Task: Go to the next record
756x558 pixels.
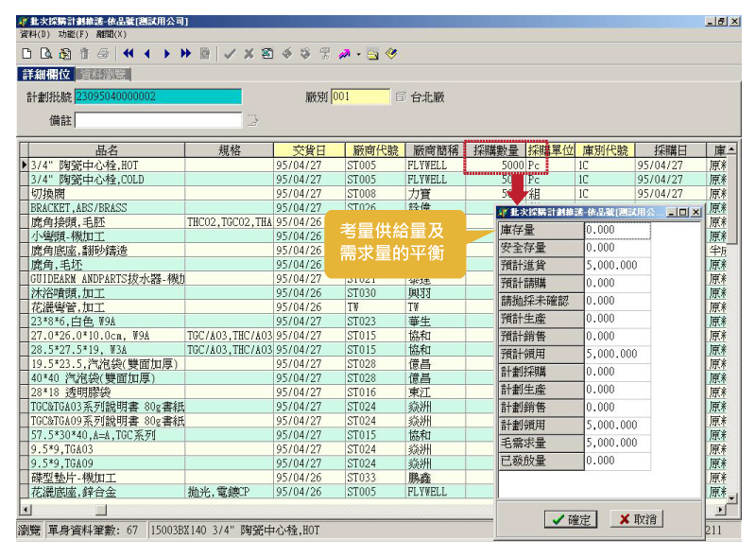Action: tap(167, 54)
